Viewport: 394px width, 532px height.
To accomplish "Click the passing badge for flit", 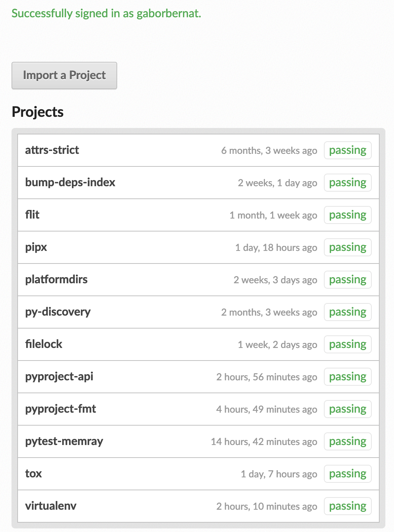I will click(348, 215).
